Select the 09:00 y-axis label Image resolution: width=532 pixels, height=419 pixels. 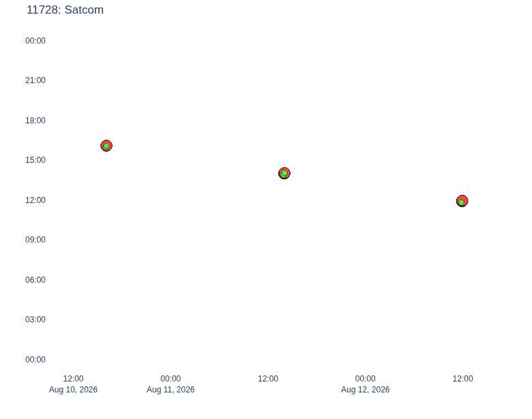point(35,240)
